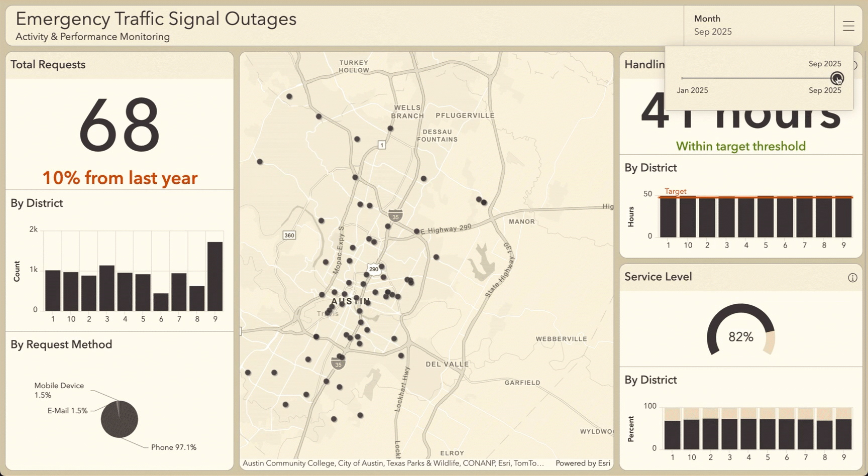Click the Route 360 highway shield on map
868x476 pixels.
289,235
